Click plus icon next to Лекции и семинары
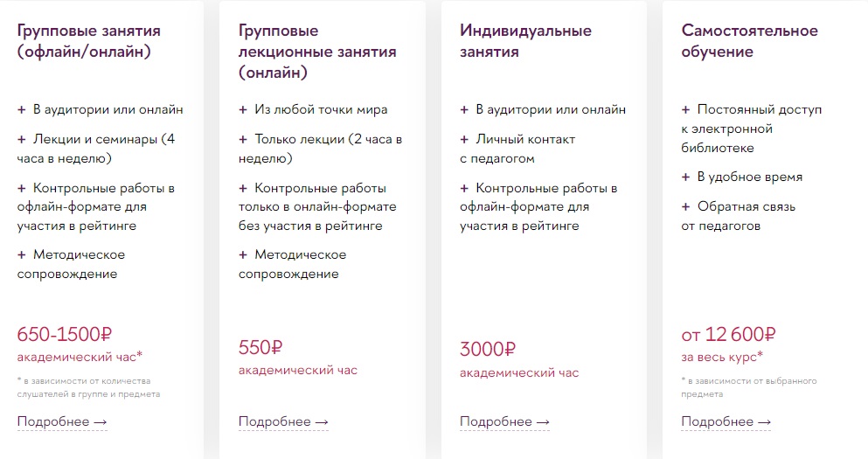The width and height of the screenshot is (868, 459). click(x=21, y=139)
